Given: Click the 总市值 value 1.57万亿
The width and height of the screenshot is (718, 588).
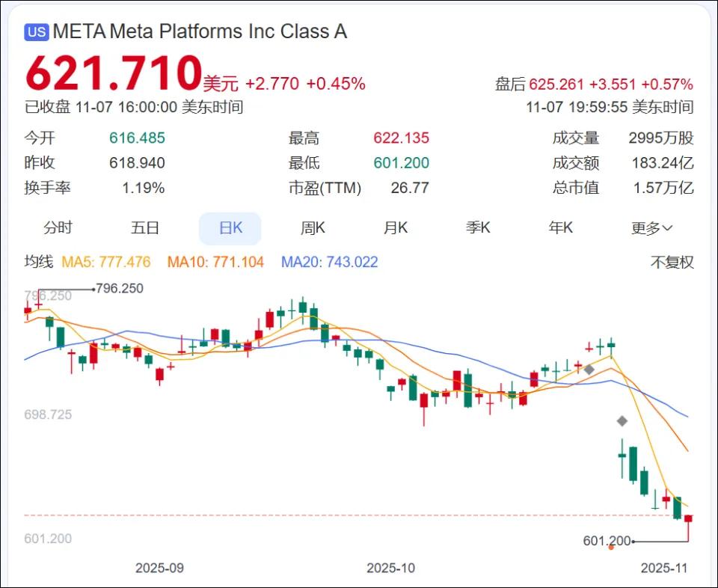Looking at the screenshot, I should 663,188.
